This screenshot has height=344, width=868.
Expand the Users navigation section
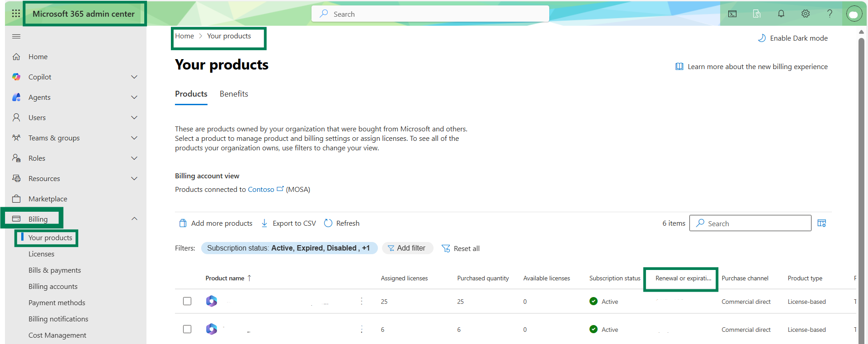(x=134, y=117)
